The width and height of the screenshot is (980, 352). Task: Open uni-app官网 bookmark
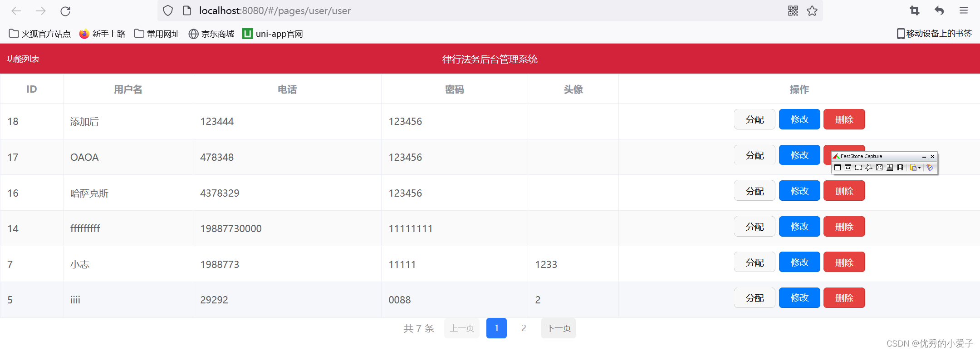273,34
